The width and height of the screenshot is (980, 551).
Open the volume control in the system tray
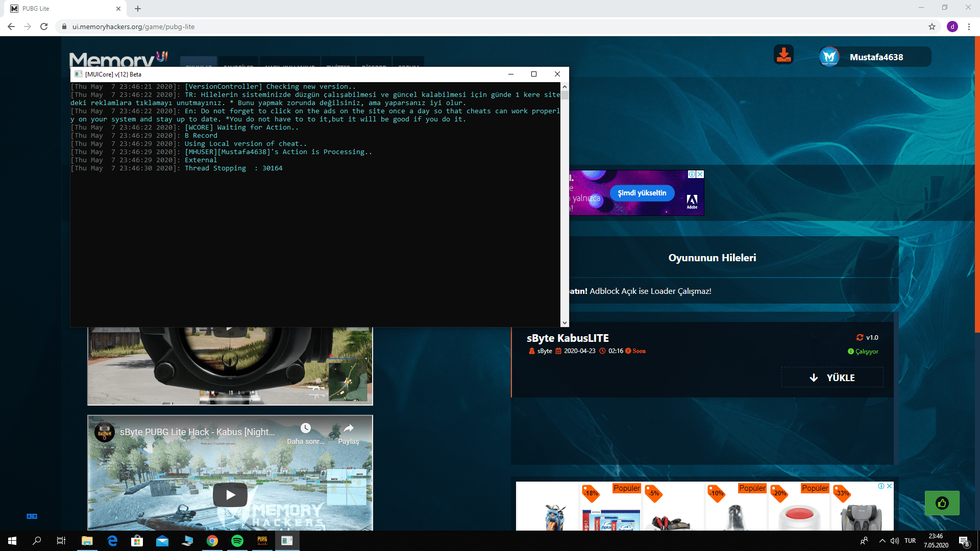click(895, 541)
